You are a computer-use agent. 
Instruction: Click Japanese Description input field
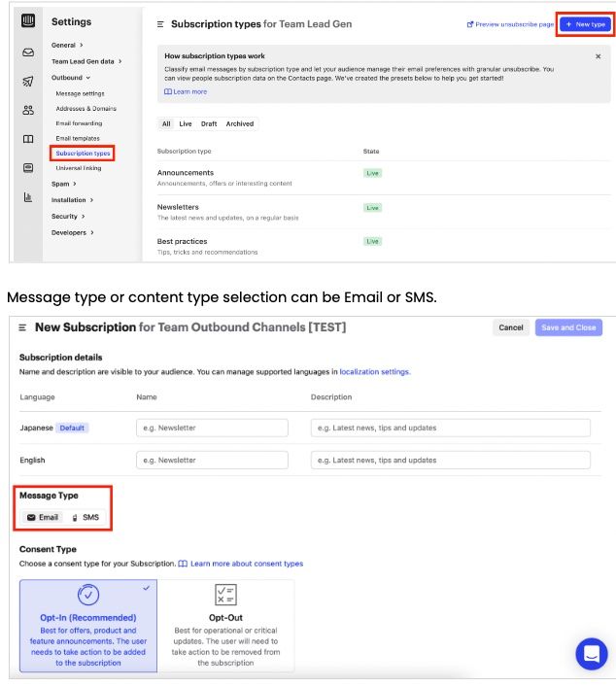tap(451, 428)
